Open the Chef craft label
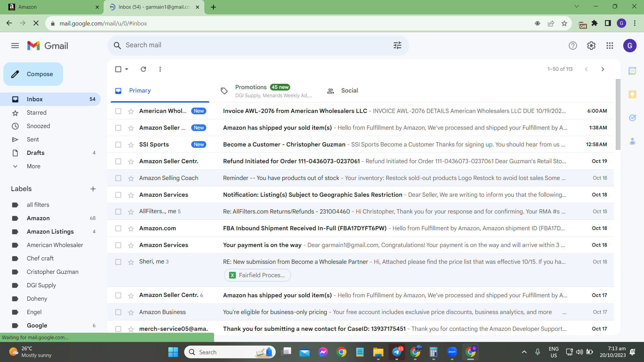Viewport: 644px width, 362px height. coord(40,258)
